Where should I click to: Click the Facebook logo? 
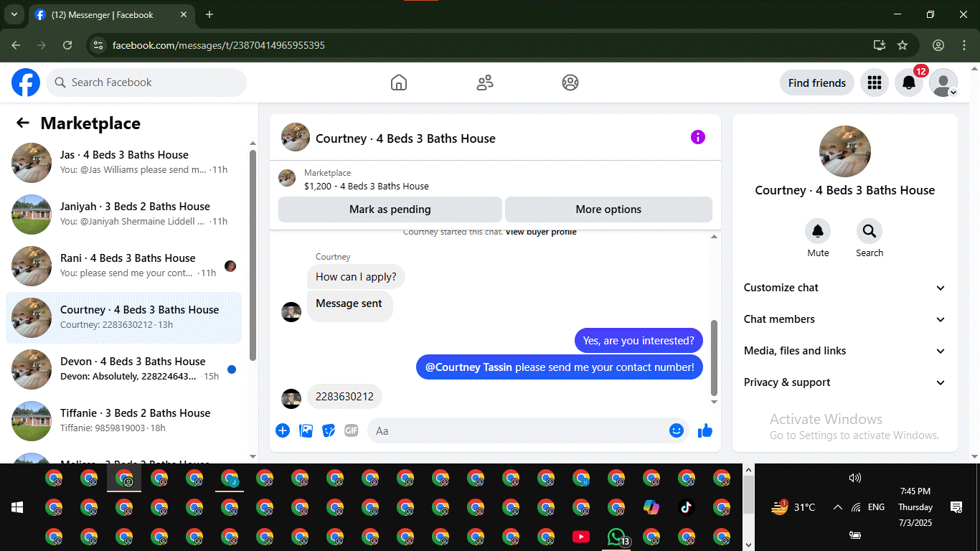(x=26, y=83)
